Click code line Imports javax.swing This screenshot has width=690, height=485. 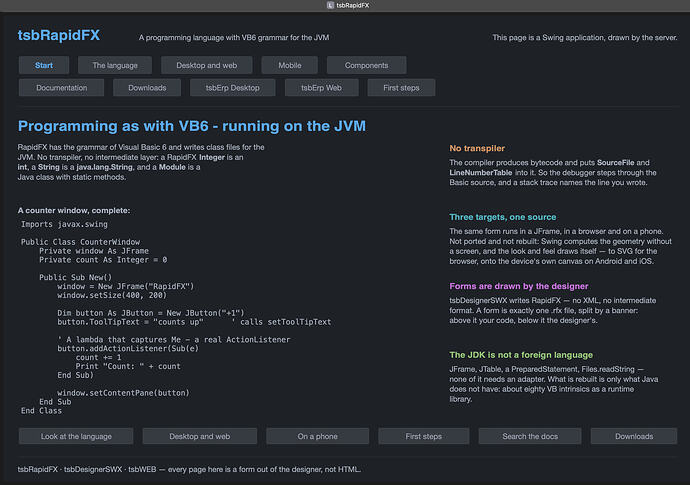[x=64, y=224]
